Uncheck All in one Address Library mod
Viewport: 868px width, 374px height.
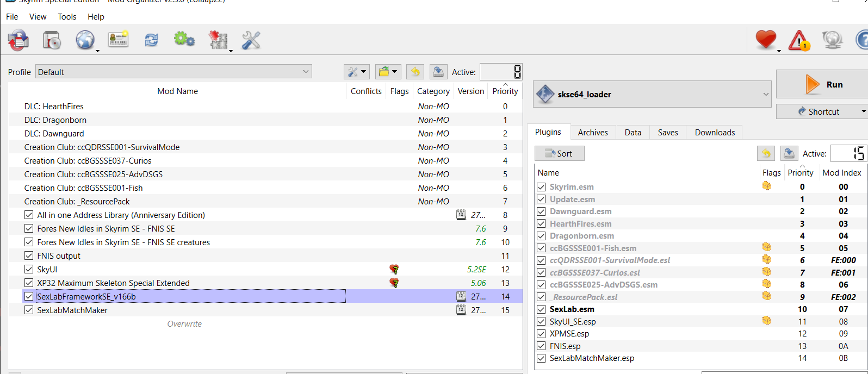pyautogui.click(x=29, y=215)
